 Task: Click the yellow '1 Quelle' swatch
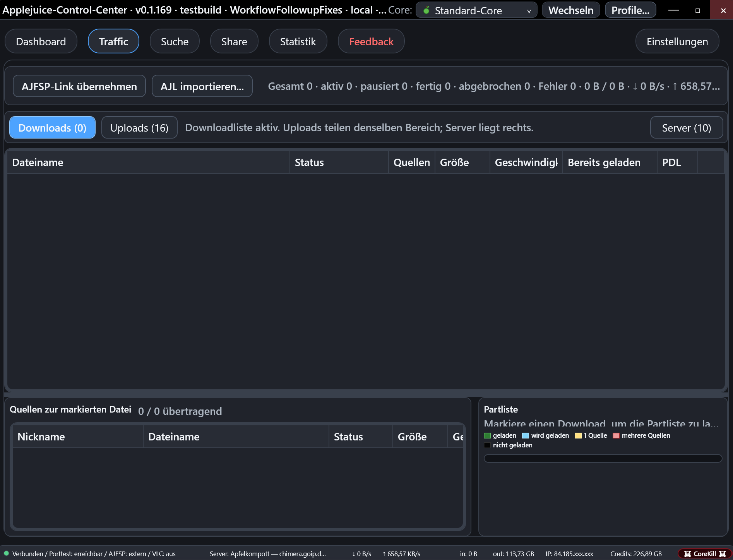click(578, 436)
